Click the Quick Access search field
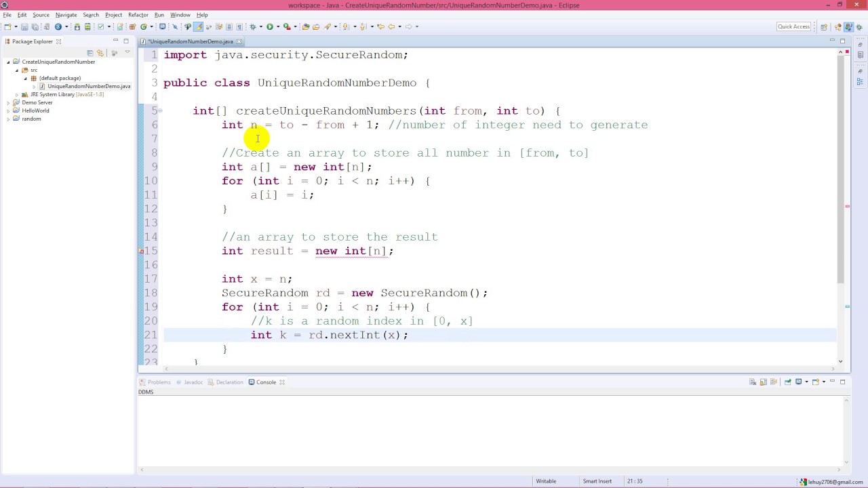The image size is (868, 488). coord(794,26)
